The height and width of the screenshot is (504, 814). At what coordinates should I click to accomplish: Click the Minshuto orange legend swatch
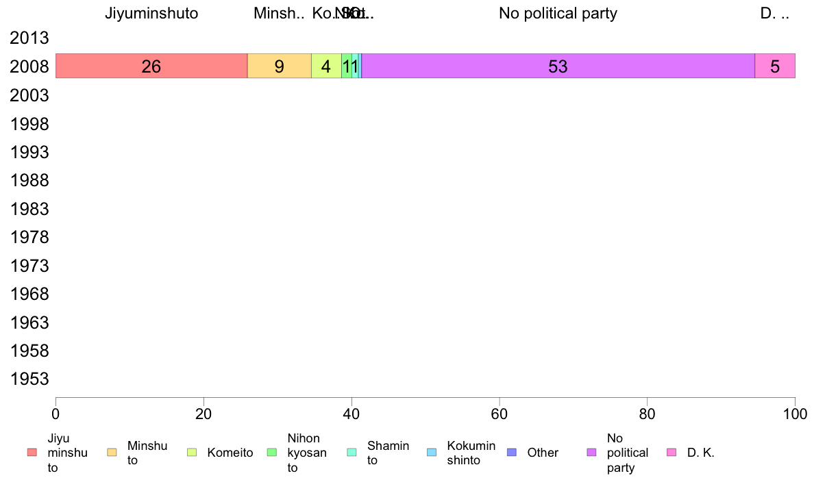pyautogui.click(x=112, y=453)
